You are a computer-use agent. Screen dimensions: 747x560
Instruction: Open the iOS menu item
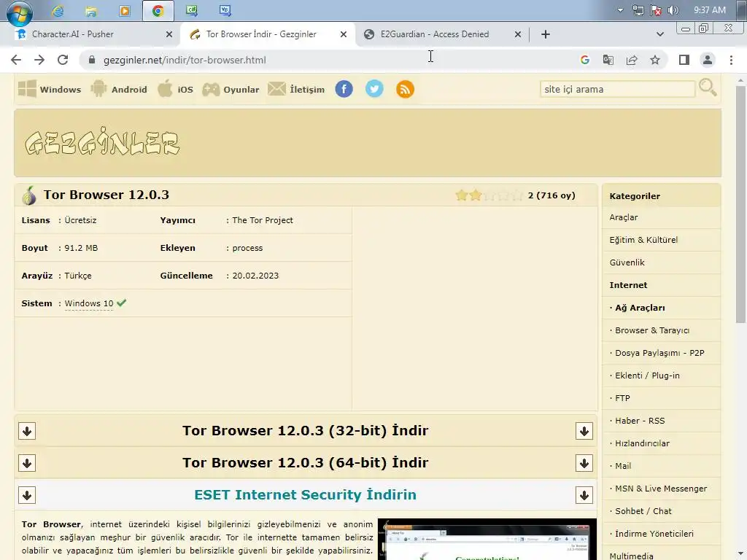175,89
